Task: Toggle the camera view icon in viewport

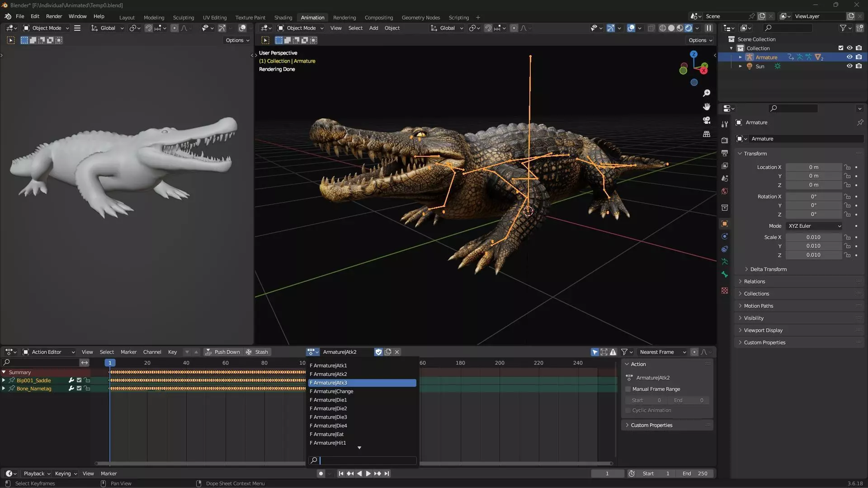Action: (707, 120)
